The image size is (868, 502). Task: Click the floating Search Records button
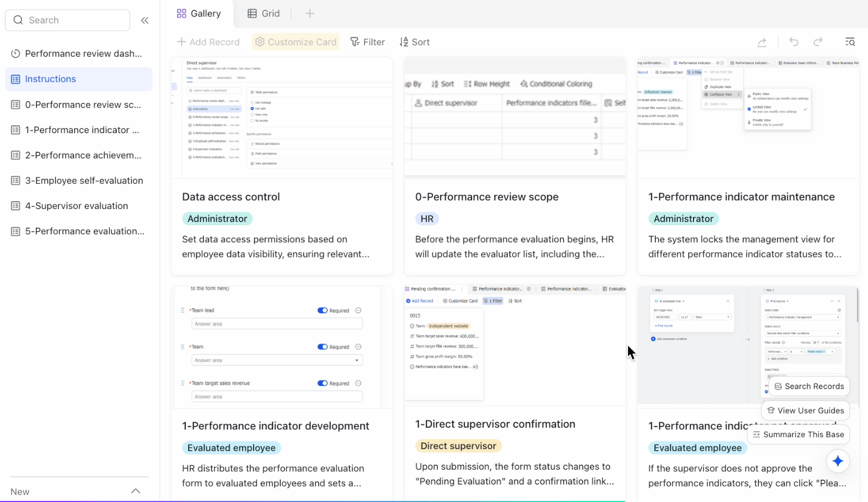point(809,386)
